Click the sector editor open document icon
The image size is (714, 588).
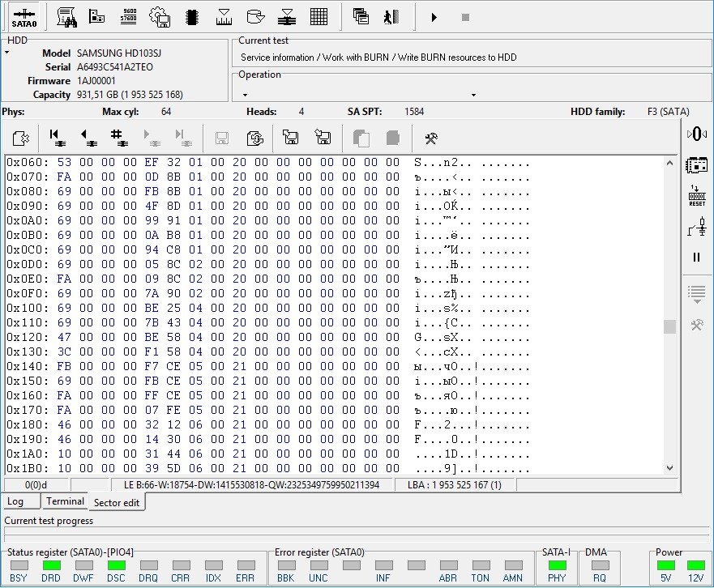(x=21, y=138)
